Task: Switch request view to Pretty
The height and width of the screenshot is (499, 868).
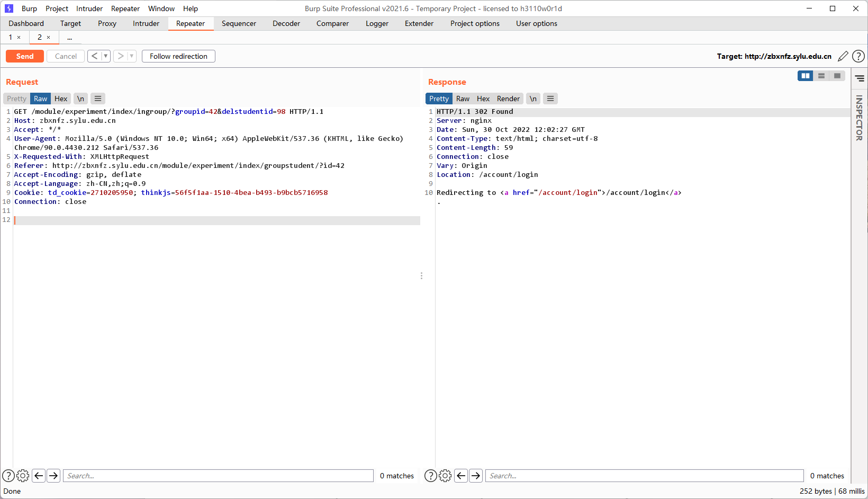Action: coord(16,99)
